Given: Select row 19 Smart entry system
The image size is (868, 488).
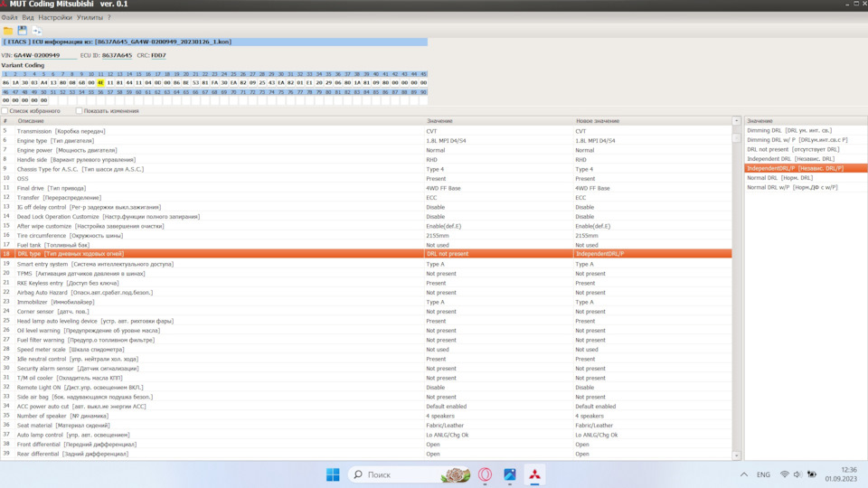Looking at the screenshot, I should (366, 264).
